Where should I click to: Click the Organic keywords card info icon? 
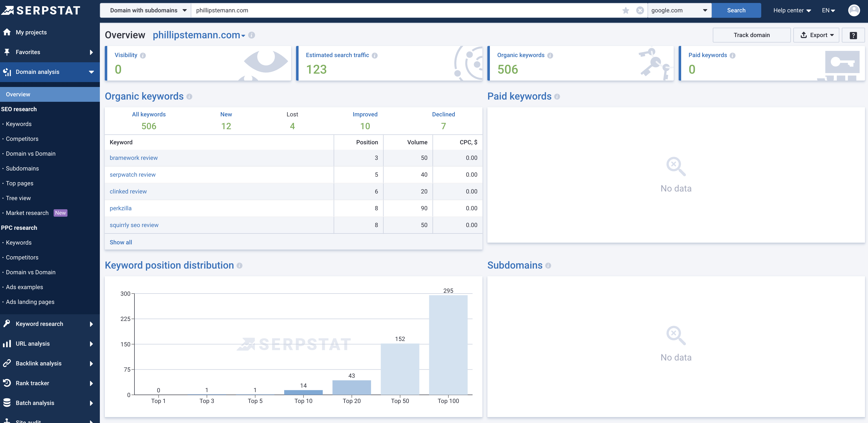550,56
